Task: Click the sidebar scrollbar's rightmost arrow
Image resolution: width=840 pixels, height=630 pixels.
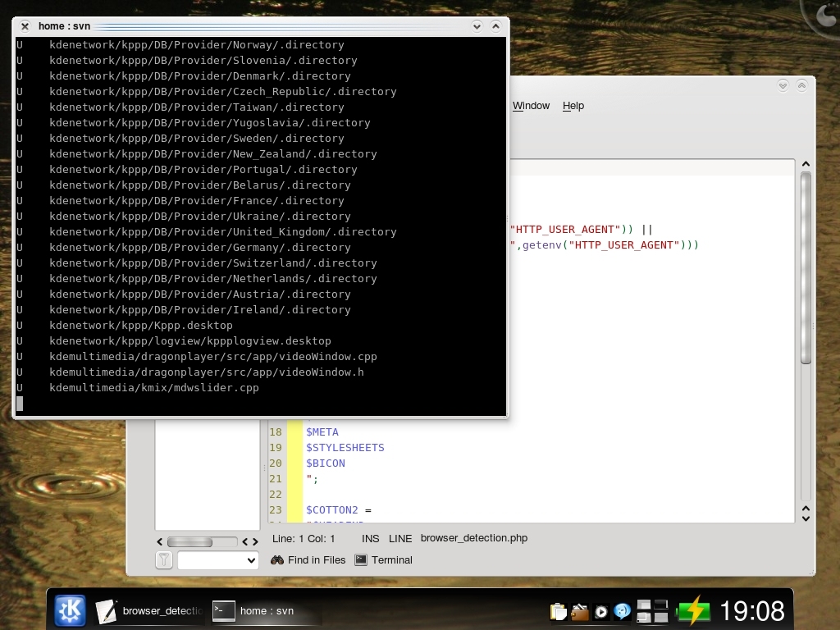Action: 256,541
